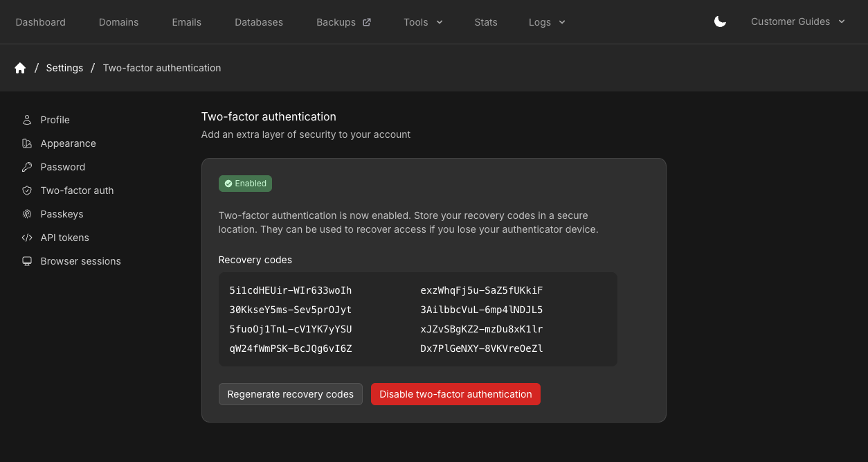Click the home icon in breadcrumb
Screen dimensions: 868x462
coord(20,68)
